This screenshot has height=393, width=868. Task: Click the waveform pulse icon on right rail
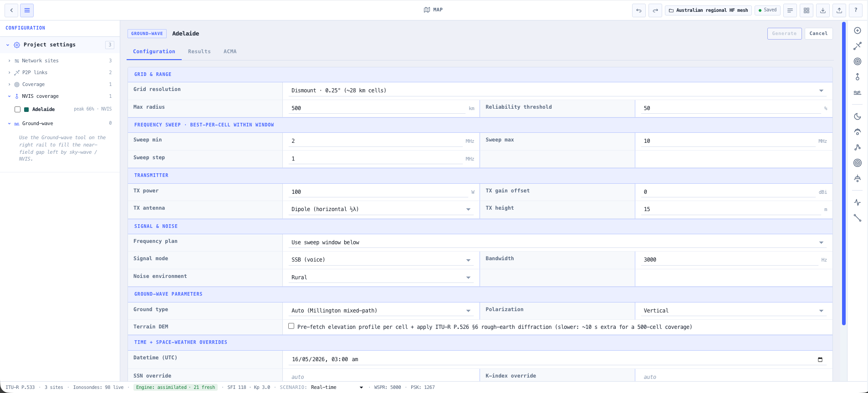pos(858,202)
